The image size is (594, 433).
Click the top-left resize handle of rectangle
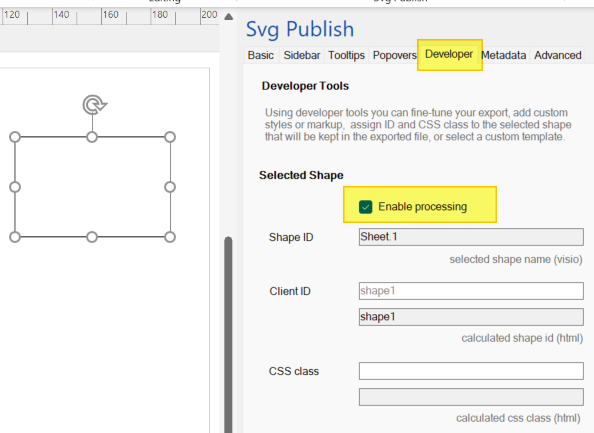[x=15, y=137]
